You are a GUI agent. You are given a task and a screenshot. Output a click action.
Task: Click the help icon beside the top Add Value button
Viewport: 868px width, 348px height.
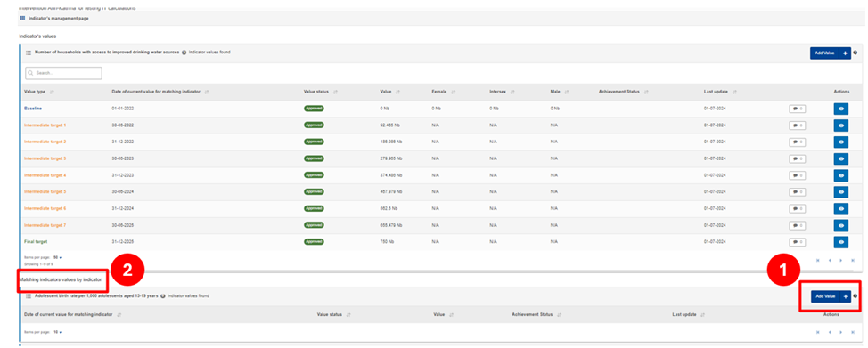point(856,53)
